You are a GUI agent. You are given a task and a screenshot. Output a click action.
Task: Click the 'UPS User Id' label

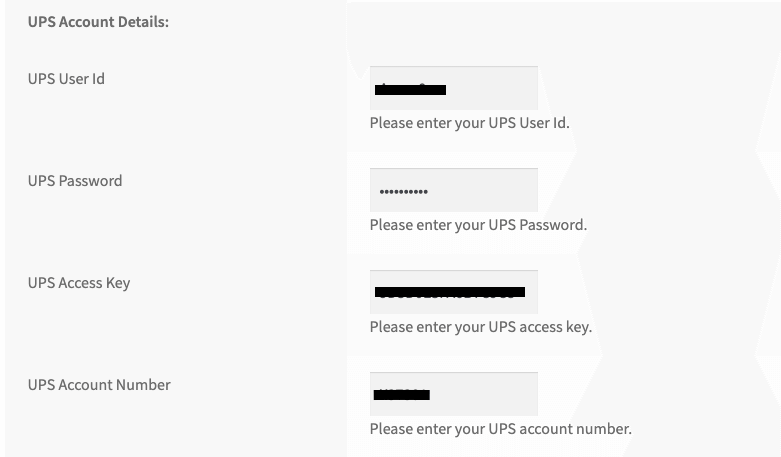tap(66, 79)
